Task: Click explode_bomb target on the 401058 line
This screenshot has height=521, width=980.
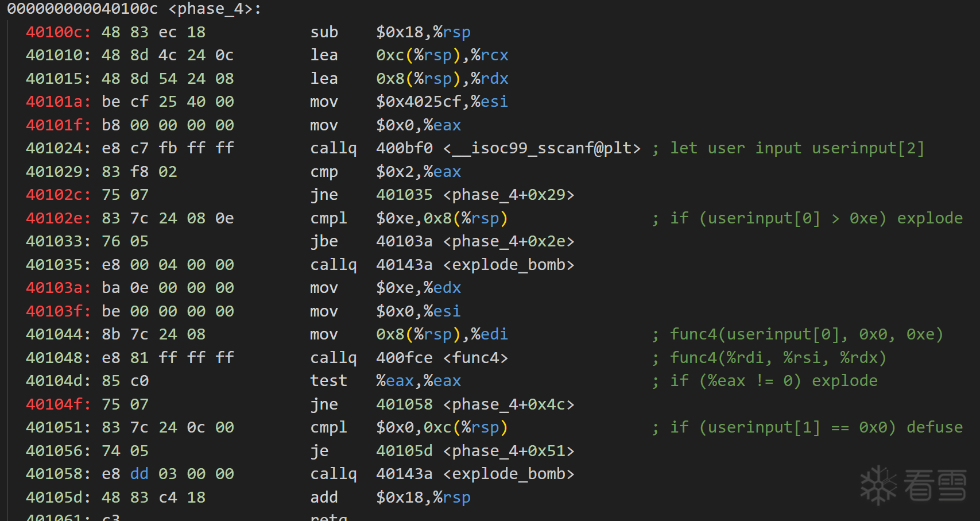Action: pos(508,474)
